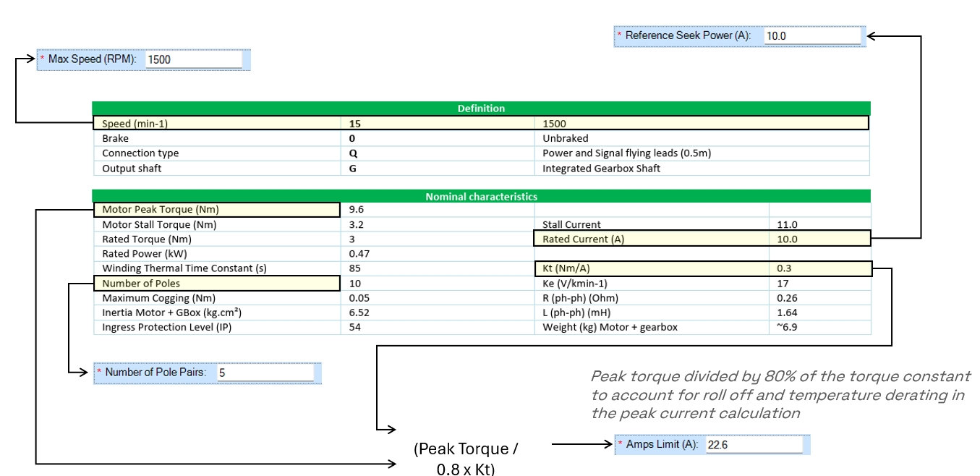Select the 'Rated Torque (Nm)' label
The width and height of the screenshot is (980, 476).
point(148,239)
